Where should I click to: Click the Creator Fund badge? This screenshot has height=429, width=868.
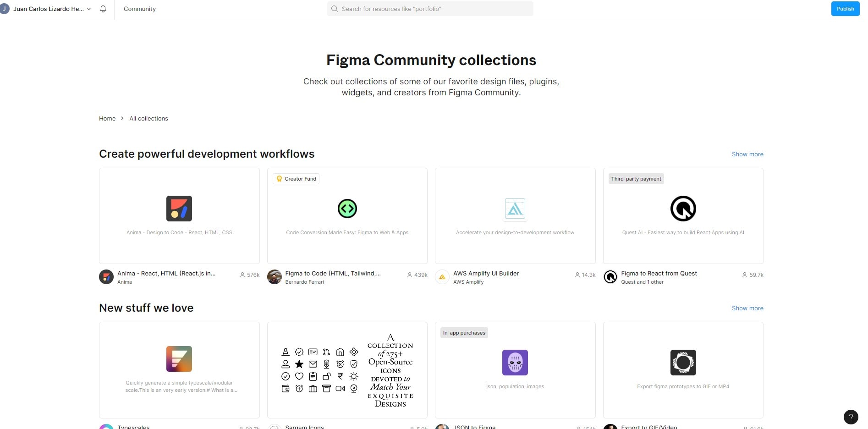[296, 179]
